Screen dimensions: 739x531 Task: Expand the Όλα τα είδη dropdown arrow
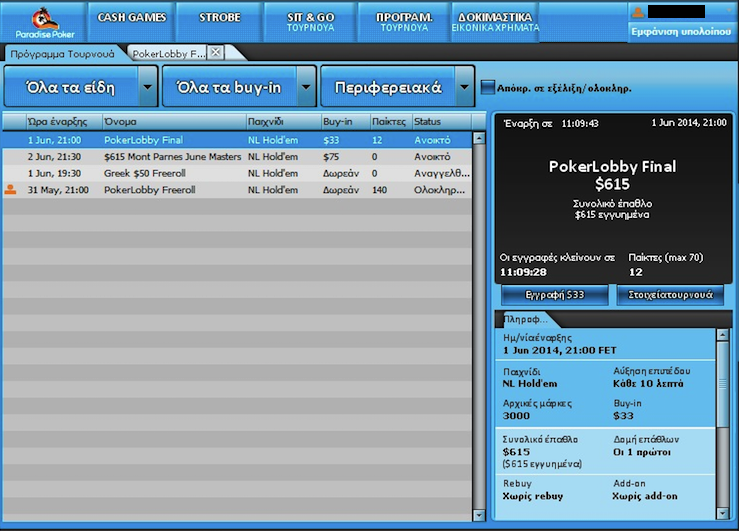pyautogui.click(x=148, y=87)
